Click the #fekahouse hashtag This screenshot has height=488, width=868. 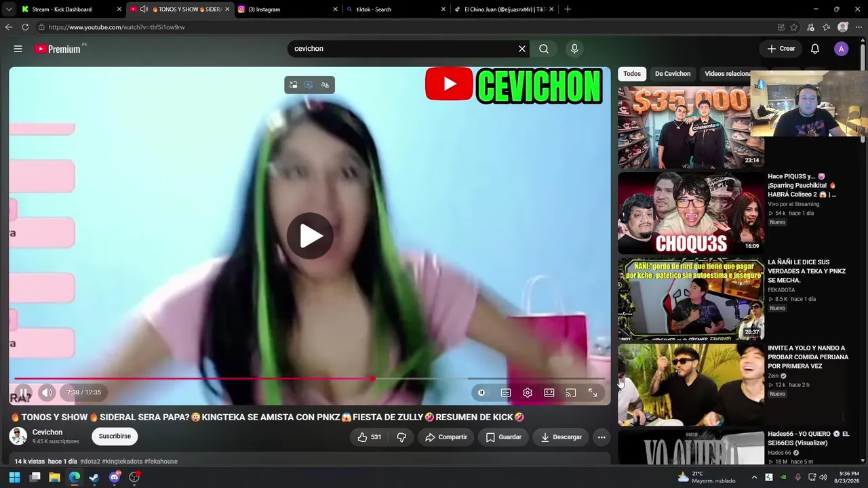161,462
